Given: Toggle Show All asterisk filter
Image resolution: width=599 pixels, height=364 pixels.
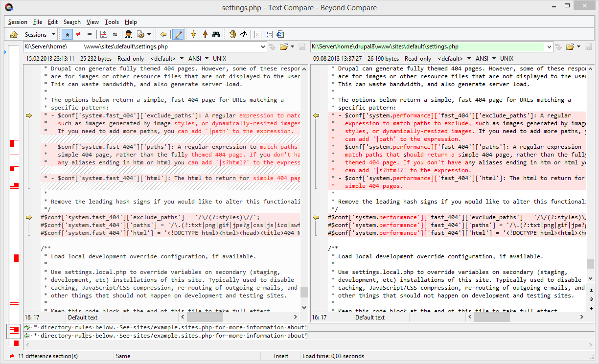Looking at the screenshot, I should coord(67,34).
